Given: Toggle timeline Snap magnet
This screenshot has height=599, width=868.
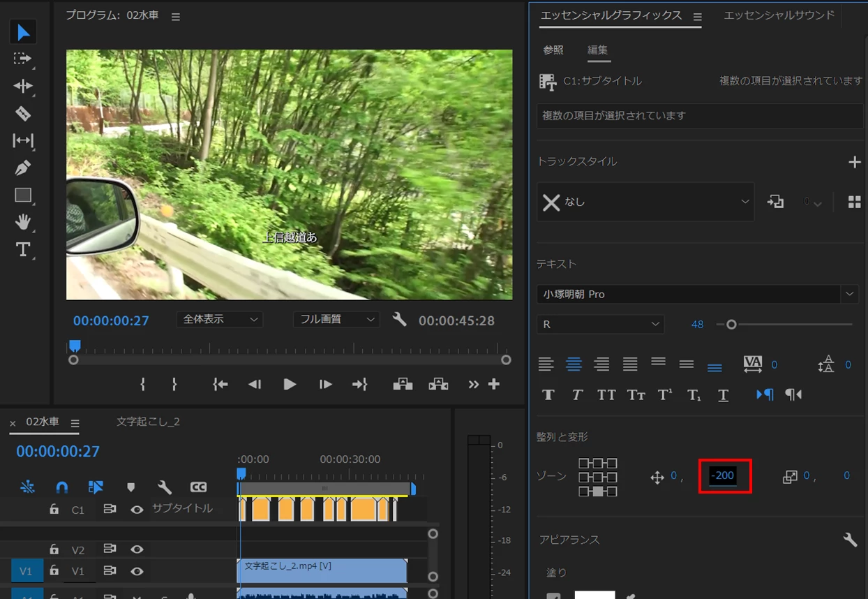Looking at the screenshot, I should point(62,487).
